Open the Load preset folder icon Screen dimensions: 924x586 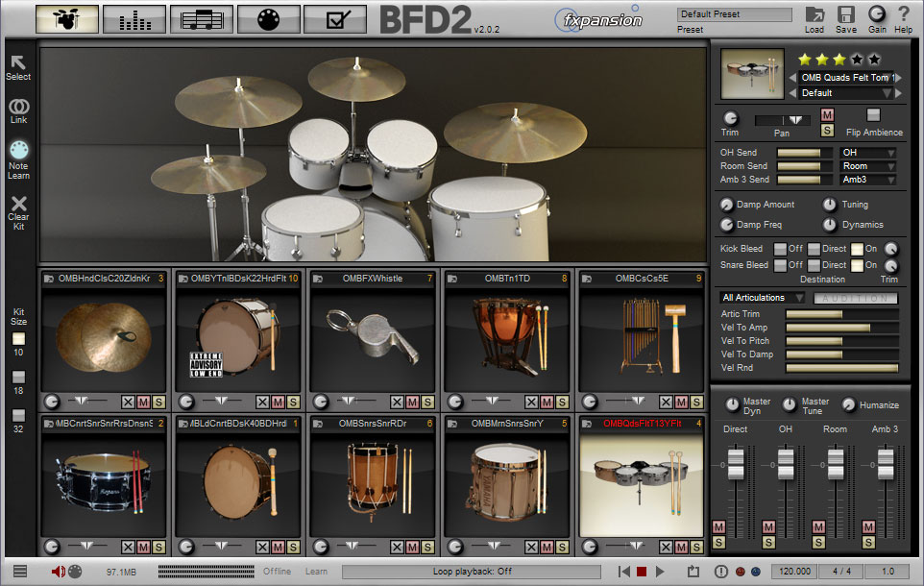[815, 14]
